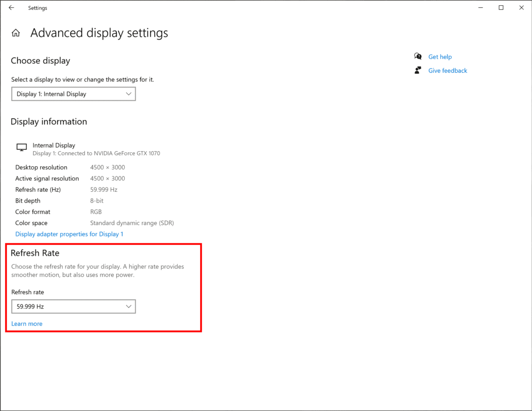
Task: Click the Bit depth row label
Action: tap(28, 201)
